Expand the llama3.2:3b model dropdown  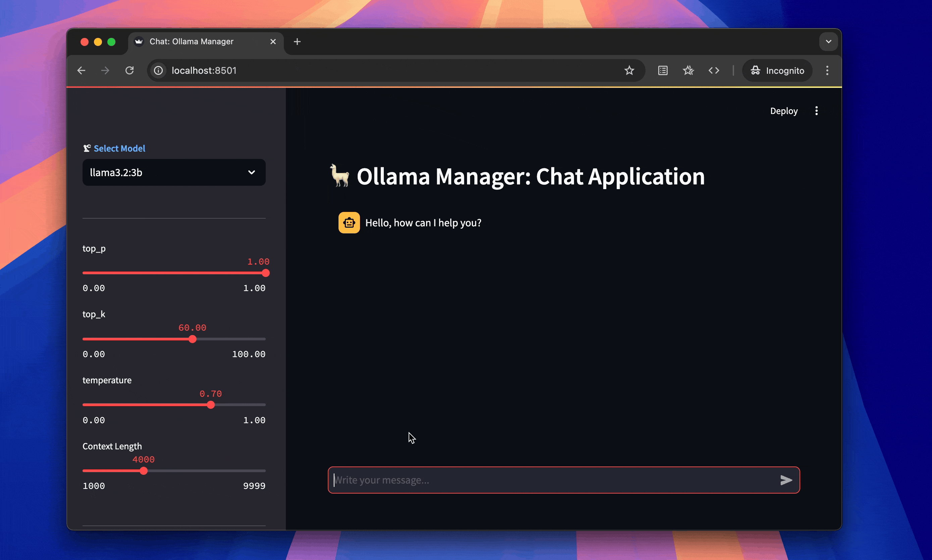pos(174,172)
